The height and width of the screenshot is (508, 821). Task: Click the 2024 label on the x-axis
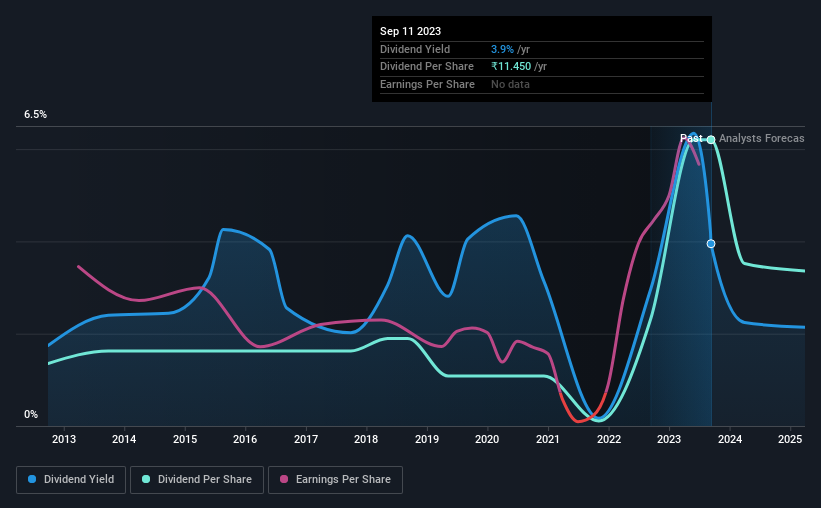[x=730, y=439]
